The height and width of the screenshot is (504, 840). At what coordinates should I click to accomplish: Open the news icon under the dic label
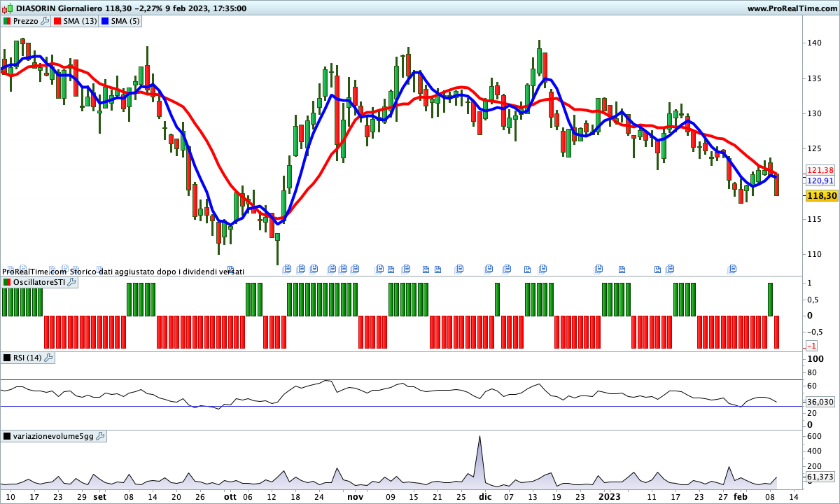click(x=489, y=268)
